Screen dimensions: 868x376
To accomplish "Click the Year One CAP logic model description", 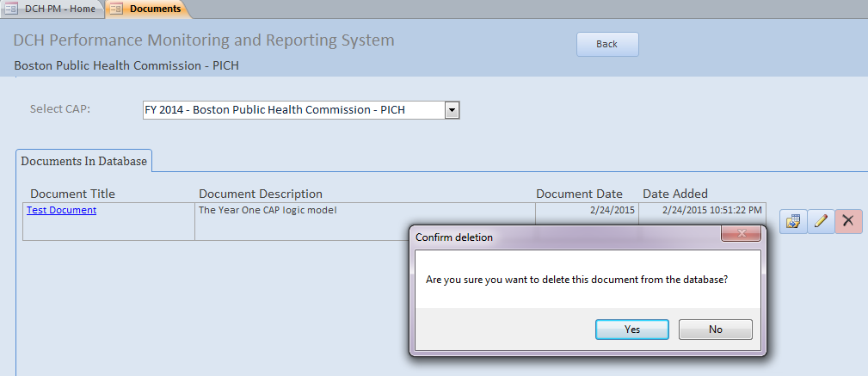I will point(266,210).
